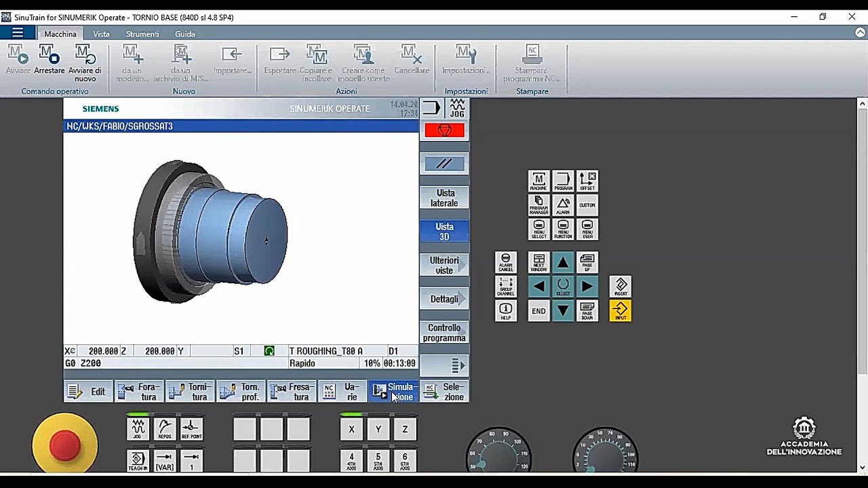This screenshot has width=868, height=488.
Task: Select the Vista laterale softkey
Action: click(444, 198)
